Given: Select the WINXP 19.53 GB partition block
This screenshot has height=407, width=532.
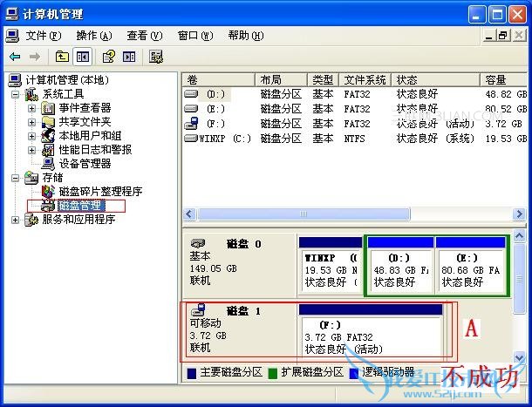Looking at the screenshot, I should tap(331, 266).
